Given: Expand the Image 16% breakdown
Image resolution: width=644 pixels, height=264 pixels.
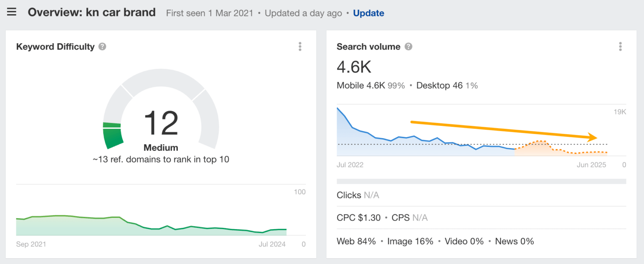Looking at the screenshot, I should coord(410,241).
